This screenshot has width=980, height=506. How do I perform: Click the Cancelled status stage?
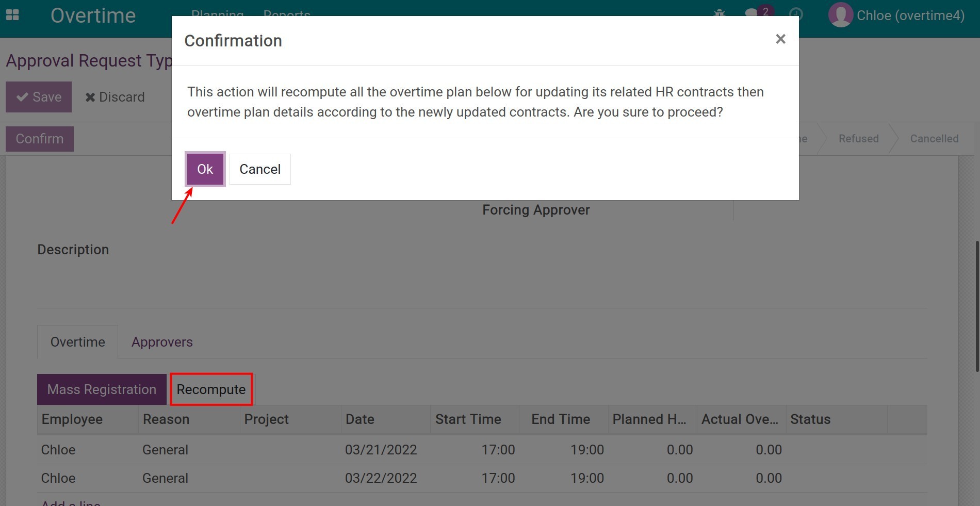[x=934, y=139]
